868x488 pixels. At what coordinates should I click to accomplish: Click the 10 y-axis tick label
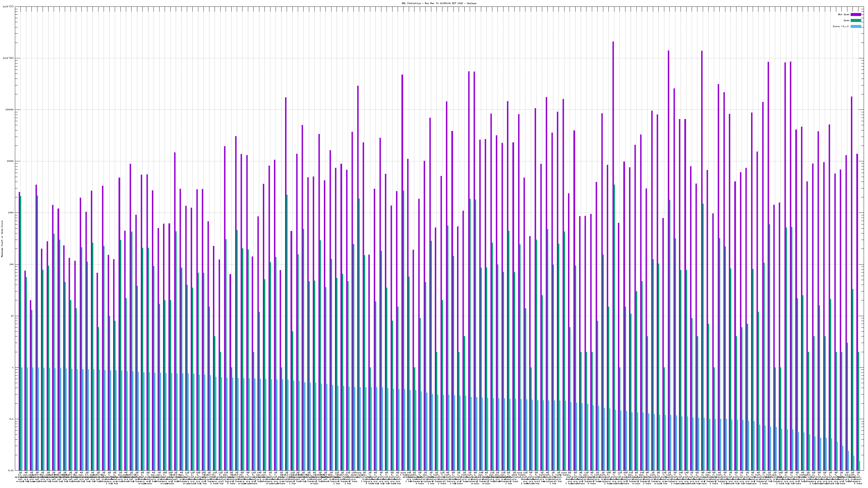coord(13,316)
